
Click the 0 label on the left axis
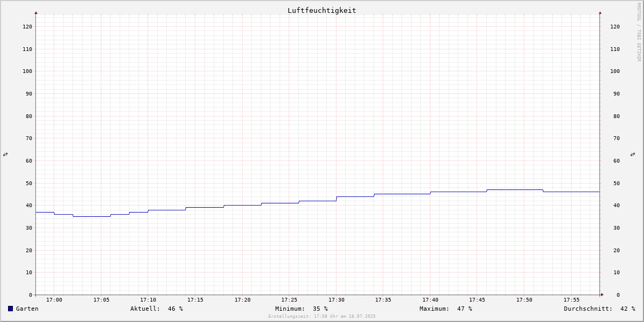(31, 295)
